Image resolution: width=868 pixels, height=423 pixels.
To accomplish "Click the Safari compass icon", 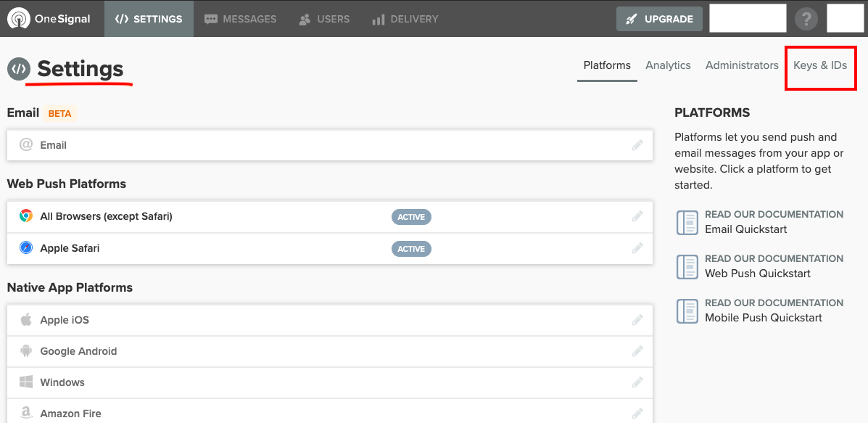I will [26, 247].
